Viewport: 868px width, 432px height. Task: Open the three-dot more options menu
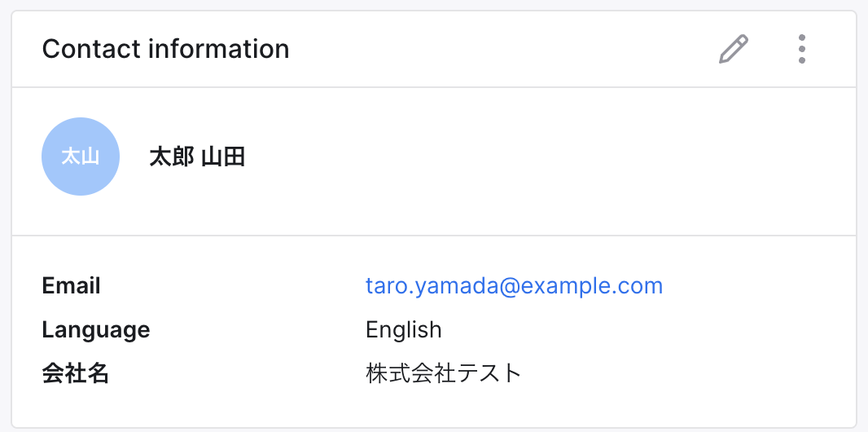click(802, 50)
